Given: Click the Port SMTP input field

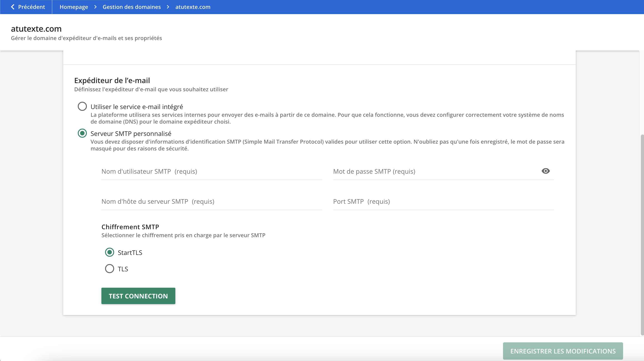Looking at the screenshot, I should pyautogui.click(x=443, y=202).
